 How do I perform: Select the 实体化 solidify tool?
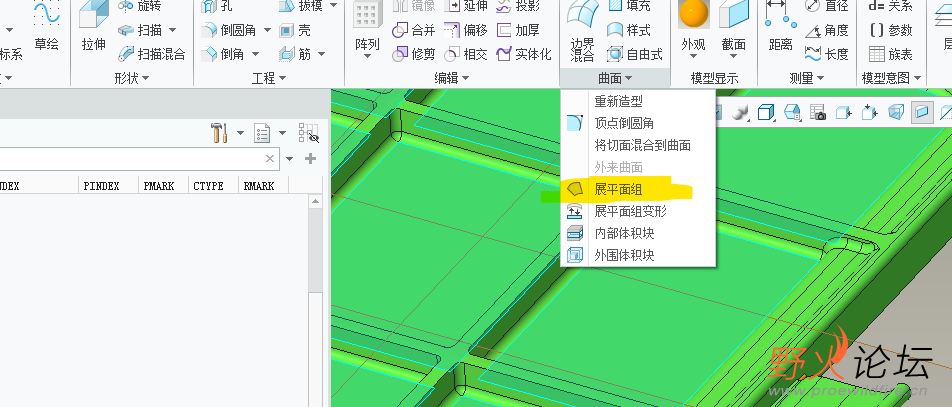(523, 54)
